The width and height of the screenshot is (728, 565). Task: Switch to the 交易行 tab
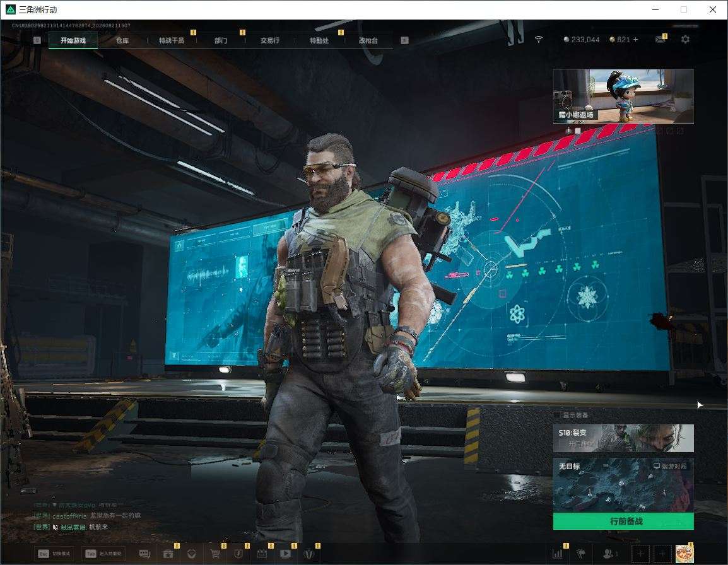pyautogui.click(x=270, y=40)
